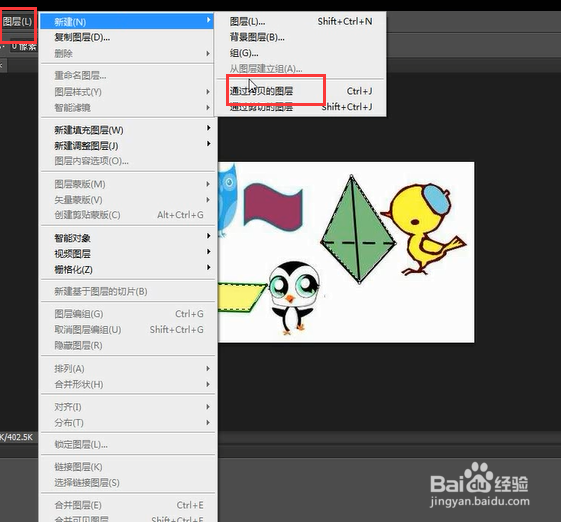561x522 pixels.
Task: Click 合并图层(E) menu item
Action: click(127, 505)
